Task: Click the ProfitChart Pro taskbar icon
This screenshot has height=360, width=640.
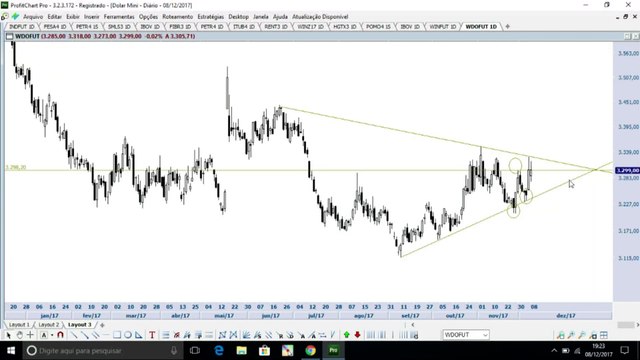Action: point(333,350)
